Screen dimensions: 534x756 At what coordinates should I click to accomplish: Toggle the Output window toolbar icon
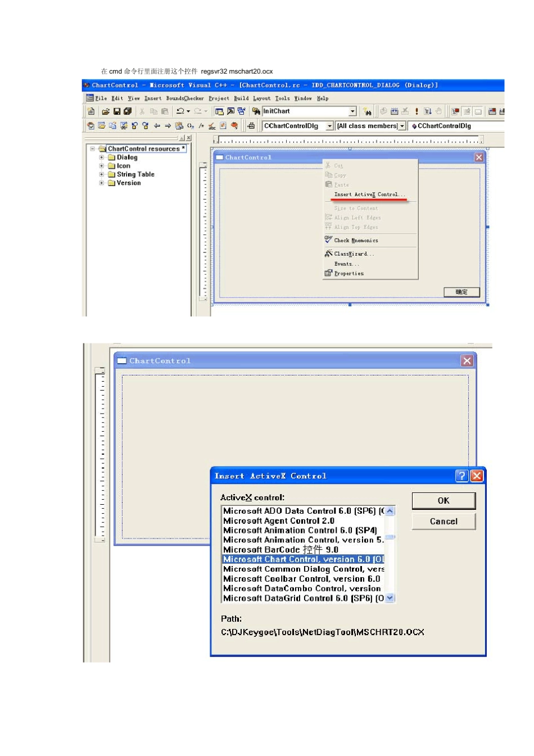[230, 111]
